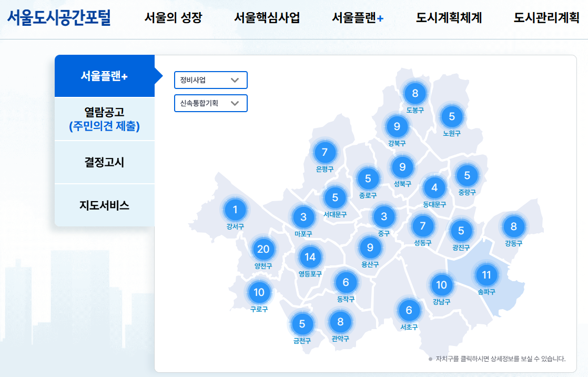
Task: Expand the 신속통합기획 dropdown
Action: pyautogui.click(x=210, y=103)
